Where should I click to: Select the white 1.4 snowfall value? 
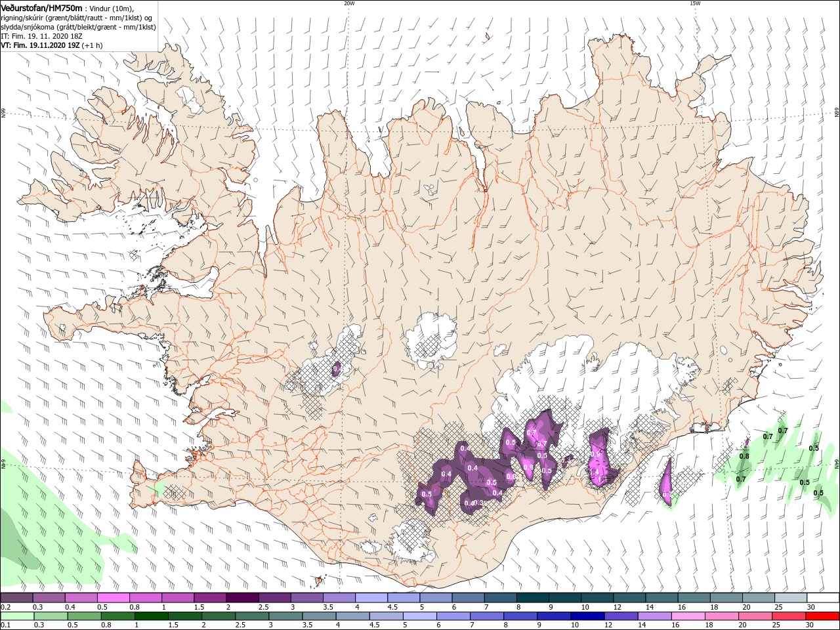(x=595, y=472)
